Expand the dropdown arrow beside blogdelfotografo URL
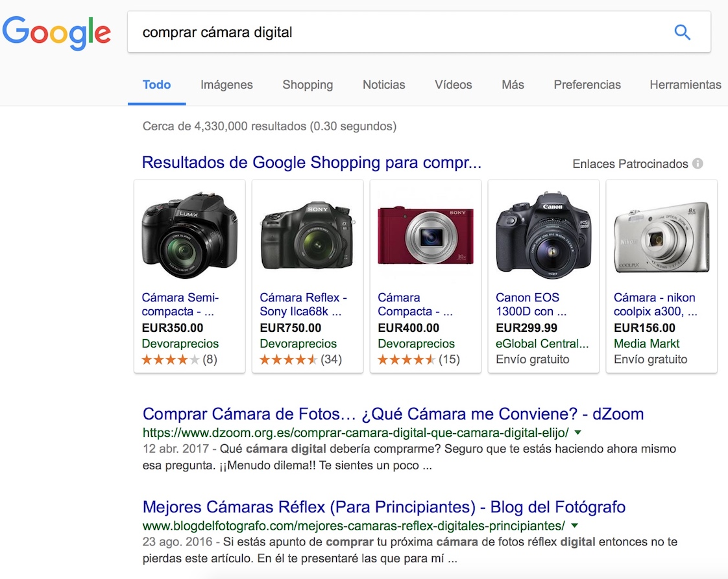728x579 pixels. click(574, 526)
